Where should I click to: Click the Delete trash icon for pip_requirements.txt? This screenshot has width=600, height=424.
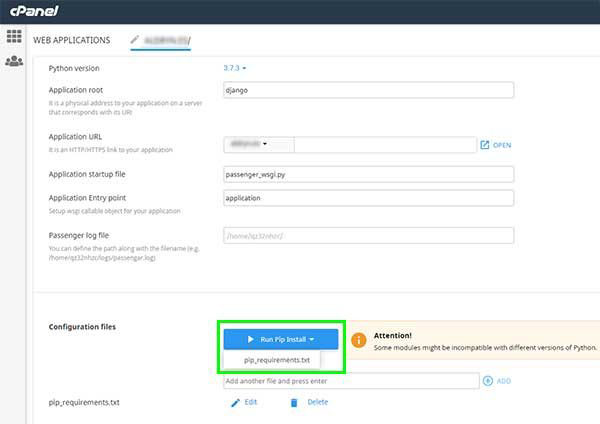294,402
